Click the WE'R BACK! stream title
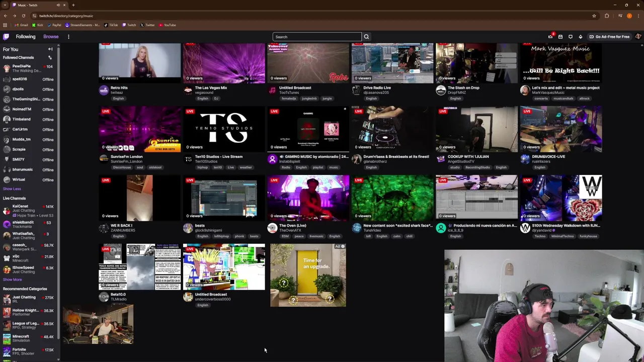Image resolution: width=644 pixels, height=362 pixels. [x=121, y=225]
